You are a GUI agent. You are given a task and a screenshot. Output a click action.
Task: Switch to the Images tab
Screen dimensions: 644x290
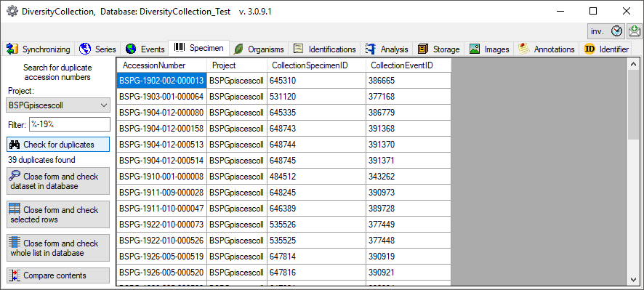490,49
